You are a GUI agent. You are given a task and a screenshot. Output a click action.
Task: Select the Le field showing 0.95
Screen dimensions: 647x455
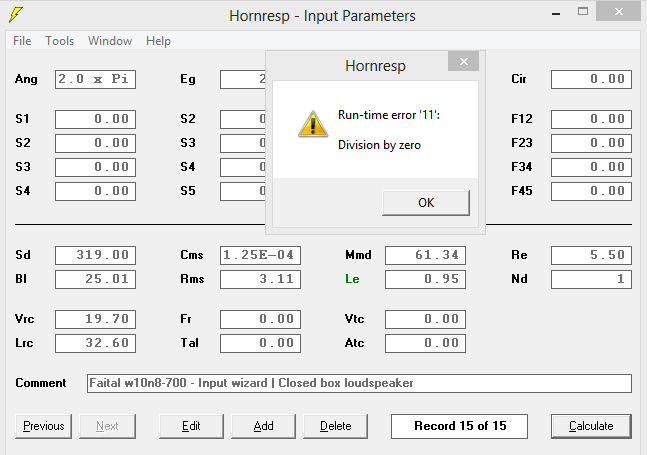[x=425, y=279]
